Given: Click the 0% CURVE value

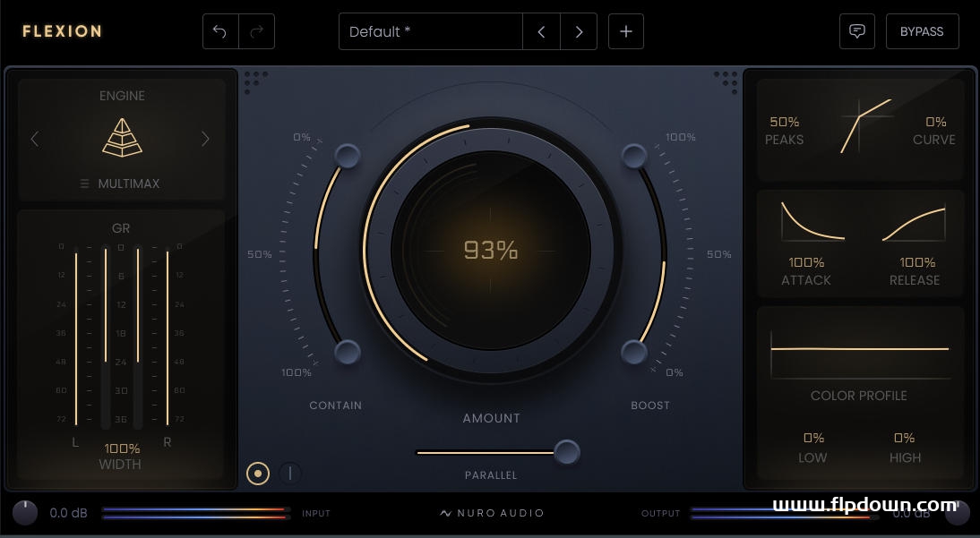Looking at the screenshot, I should (935, 122).
